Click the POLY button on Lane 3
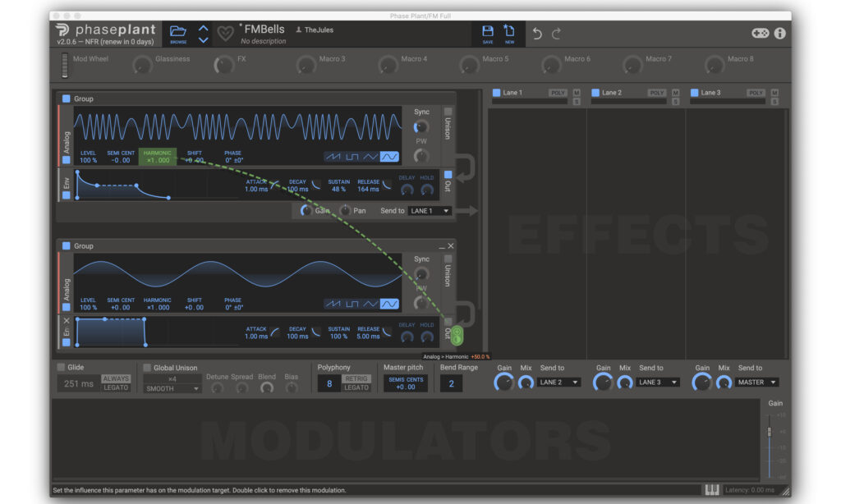This screenshot has height=504, width=841. click(x=756, y=93)
